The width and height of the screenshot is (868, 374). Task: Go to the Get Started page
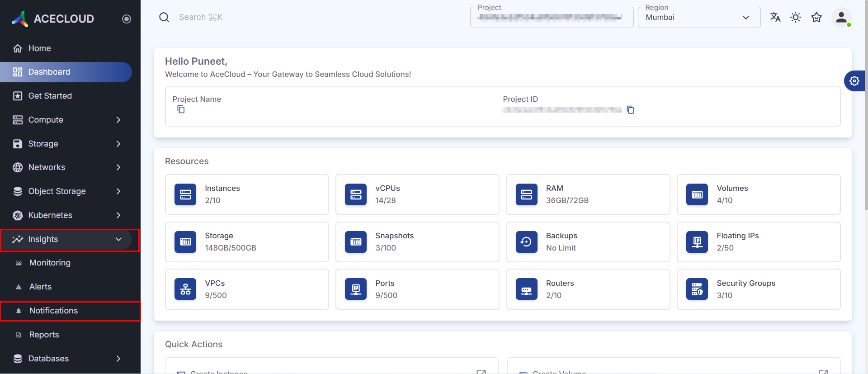point(50,96)
